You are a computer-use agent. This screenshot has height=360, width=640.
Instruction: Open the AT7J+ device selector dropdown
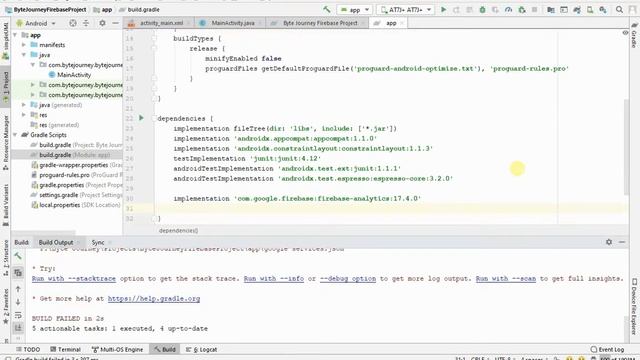tap(405, 9)
